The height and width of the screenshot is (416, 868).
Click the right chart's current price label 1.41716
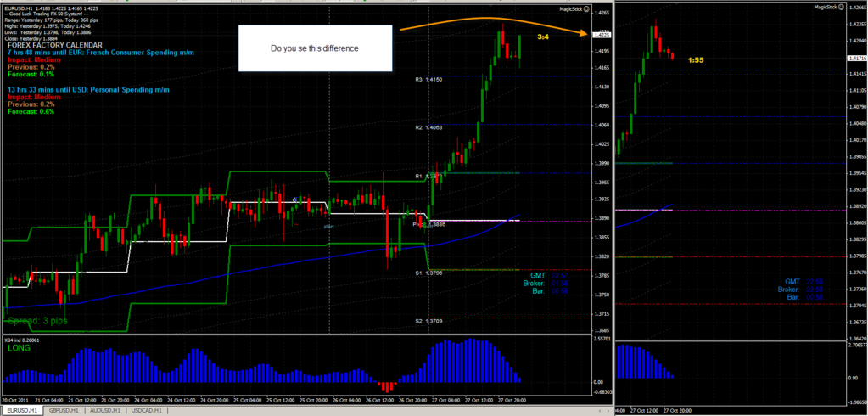857,58
